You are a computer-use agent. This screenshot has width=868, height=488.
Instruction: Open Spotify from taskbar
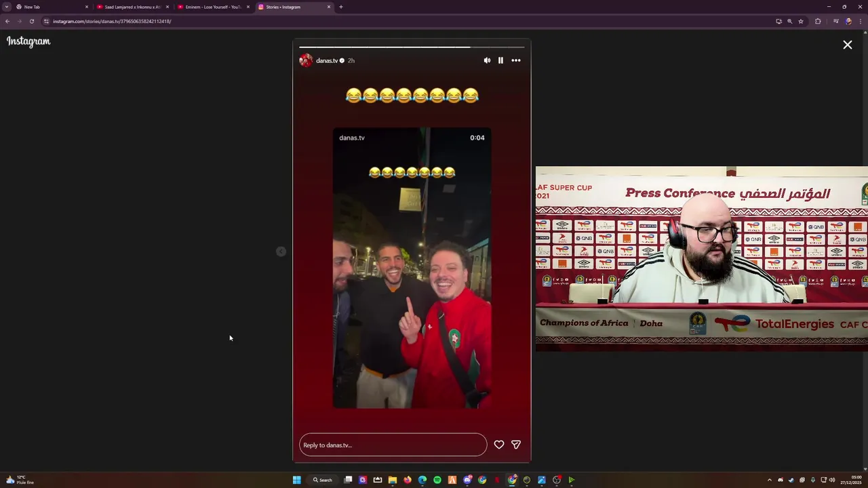pos(437,480)
